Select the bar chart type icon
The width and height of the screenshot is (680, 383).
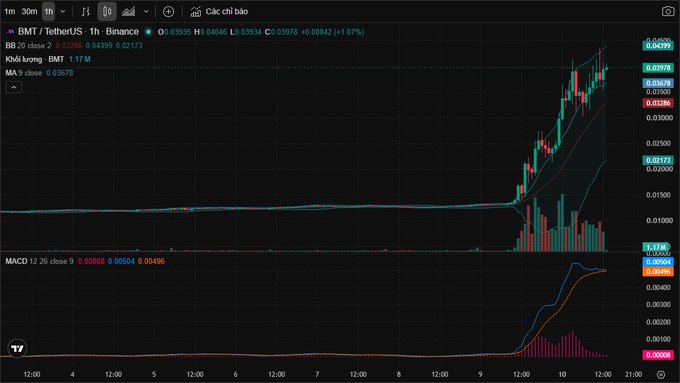coord(86,12)
